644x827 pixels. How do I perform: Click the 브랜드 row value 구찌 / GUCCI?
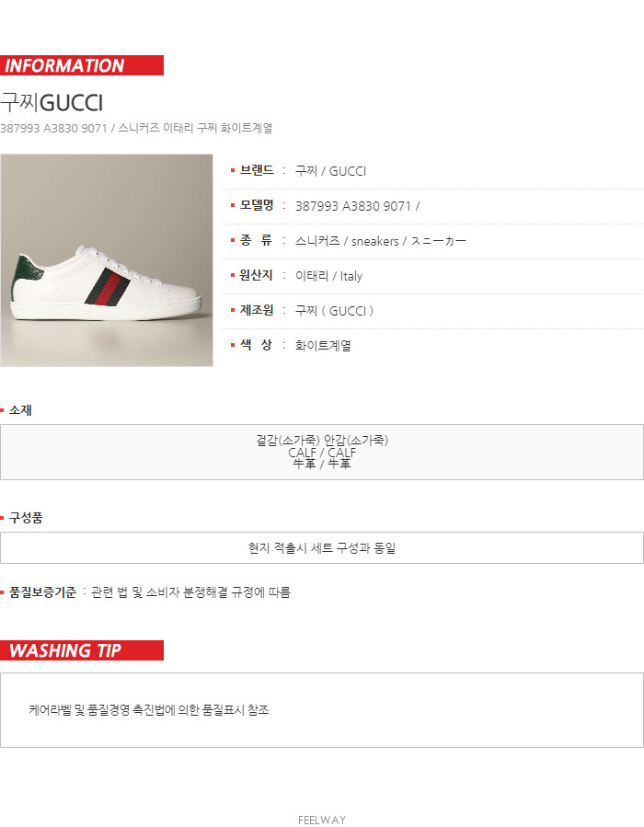(330, 171)
